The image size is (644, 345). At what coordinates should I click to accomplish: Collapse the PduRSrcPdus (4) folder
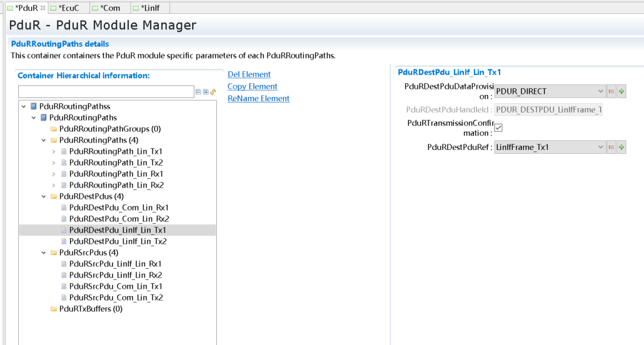point(44,252)
